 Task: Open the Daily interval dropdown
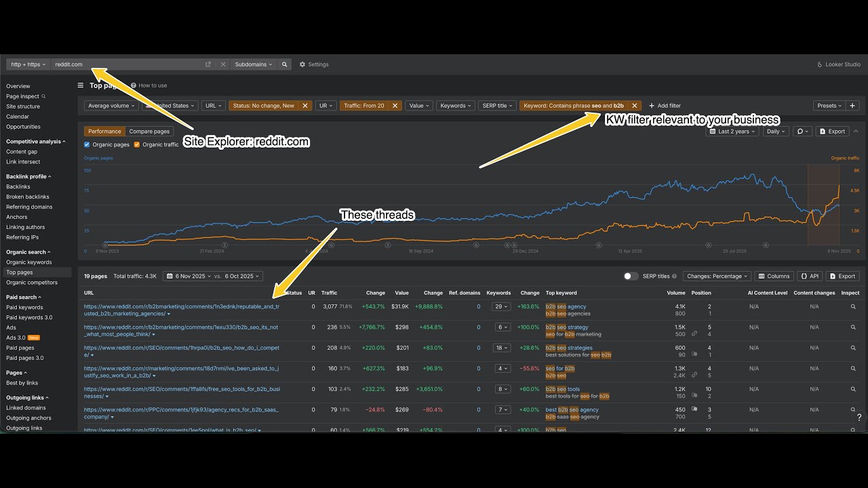coord(775,131)
